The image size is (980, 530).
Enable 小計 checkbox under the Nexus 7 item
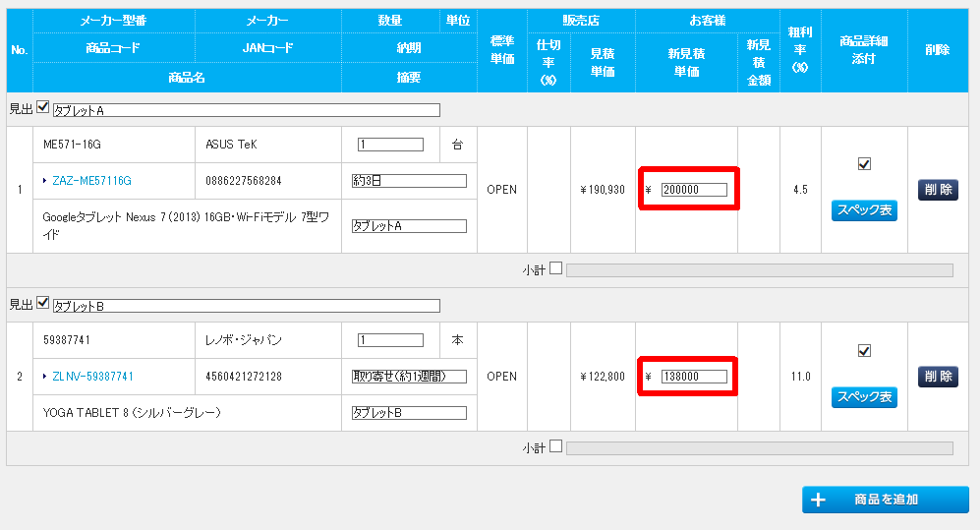tap(556, 268)
